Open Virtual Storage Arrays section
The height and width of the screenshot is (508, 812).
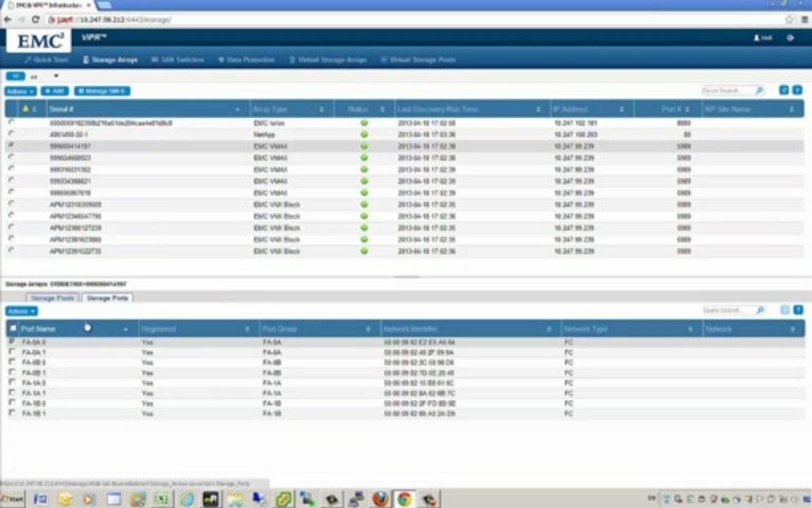tap(328, 60)
